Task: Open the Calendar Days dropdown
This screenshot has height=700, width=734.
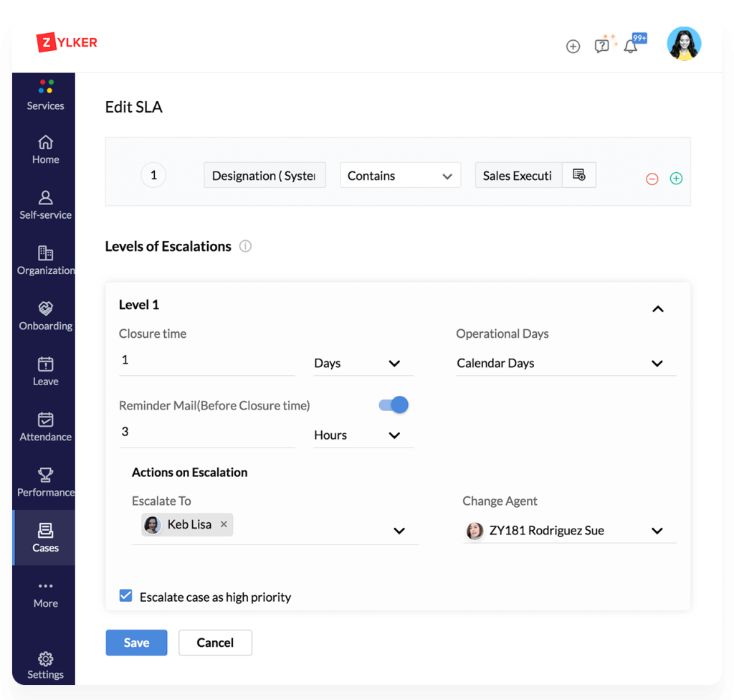Action: pos(566,363)
